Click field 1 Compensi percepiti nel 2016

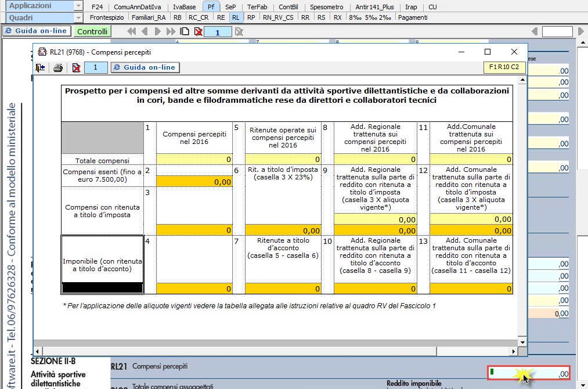pos(194,160)
